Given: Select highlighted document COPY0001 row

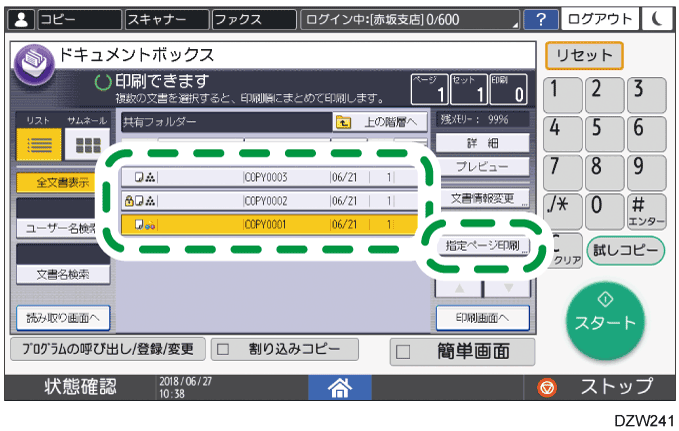Looking at the screenshot, I should pos(268,224).
